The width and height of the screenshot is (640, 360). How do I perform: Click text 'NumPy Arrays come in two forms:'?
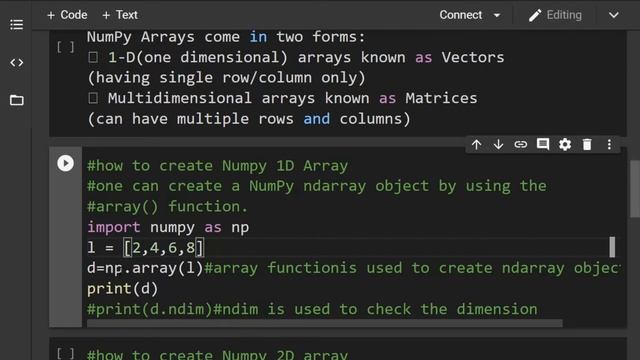tap(226, 37)
